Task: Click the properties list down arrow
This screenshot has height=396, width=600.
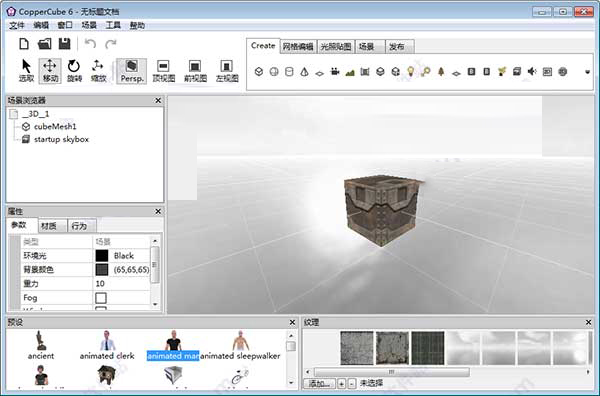Action: (x=155, y=304)
